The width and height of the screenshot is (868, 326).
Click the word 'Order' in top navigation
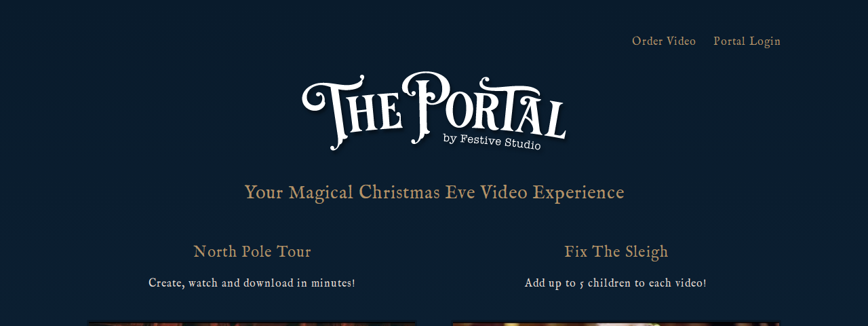(647, 41)
